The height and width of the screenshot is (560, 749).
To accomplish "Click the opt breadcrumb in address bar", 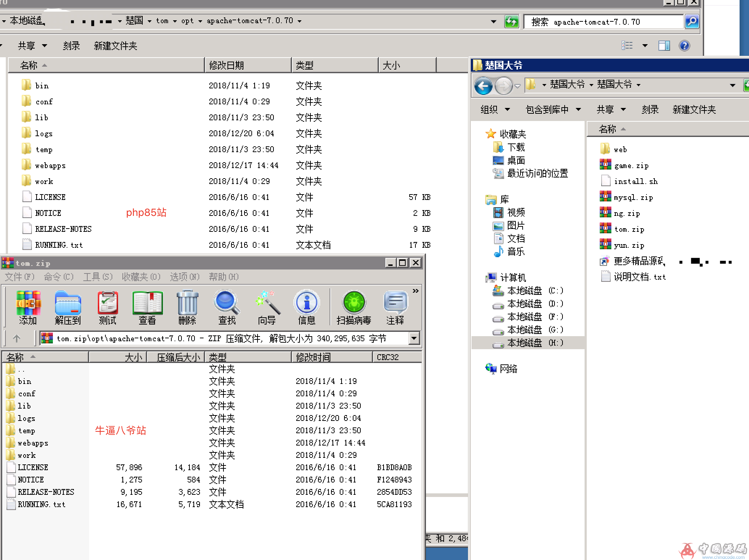I will click(x=187, y=21).
